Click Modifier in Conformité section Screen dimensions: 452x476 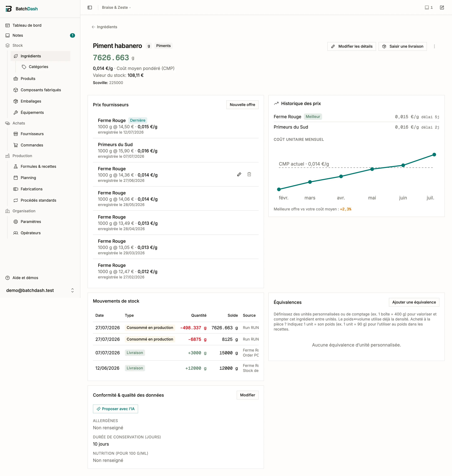[x=248, y=395]
